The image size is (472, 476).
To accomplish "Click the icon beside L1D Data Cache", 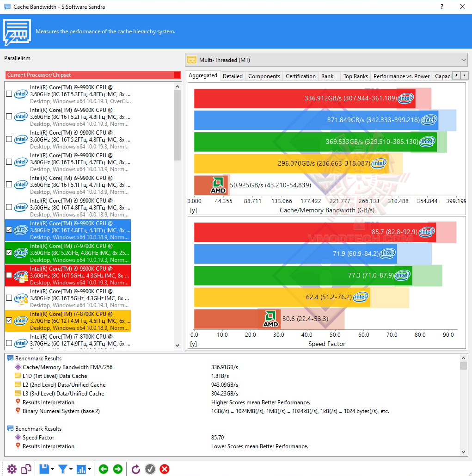I will pyautogui.click(x=18, y=376).
